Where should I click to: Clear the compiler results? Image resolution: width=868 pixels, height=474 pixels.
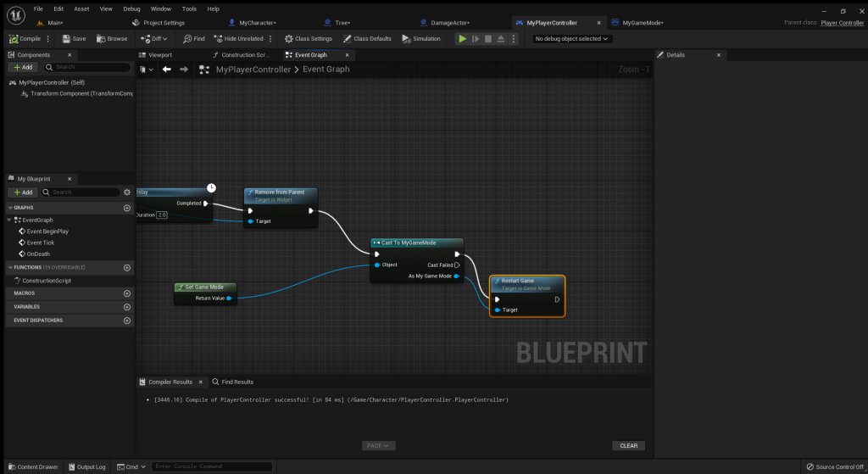click(628, 446)
